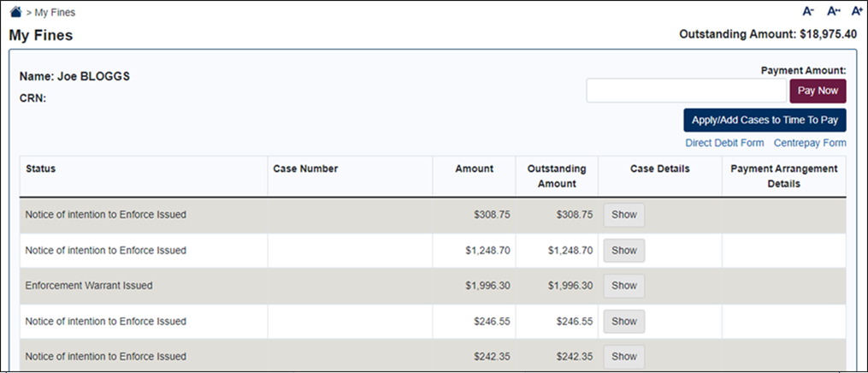Expand case details for the $246.55 fine
Screen dimensions: 868x373
coord(623,322)
